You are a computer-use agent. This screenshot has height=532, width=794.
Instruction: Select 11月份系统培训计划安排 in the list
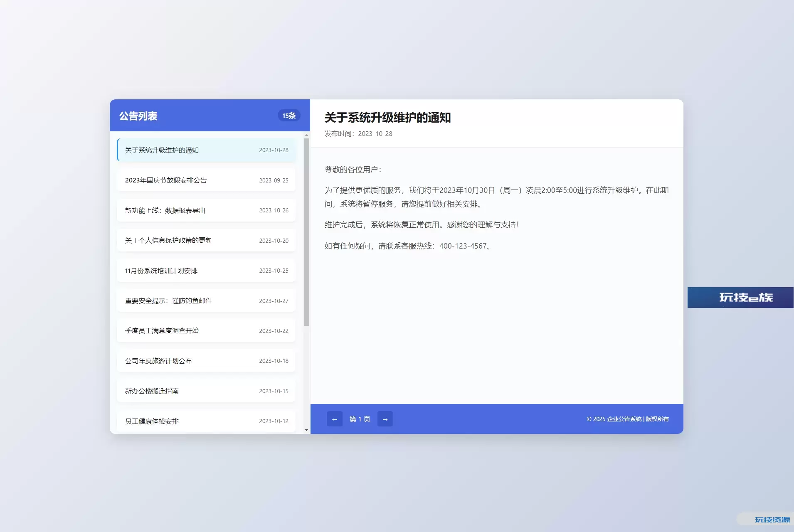(206, 271)
